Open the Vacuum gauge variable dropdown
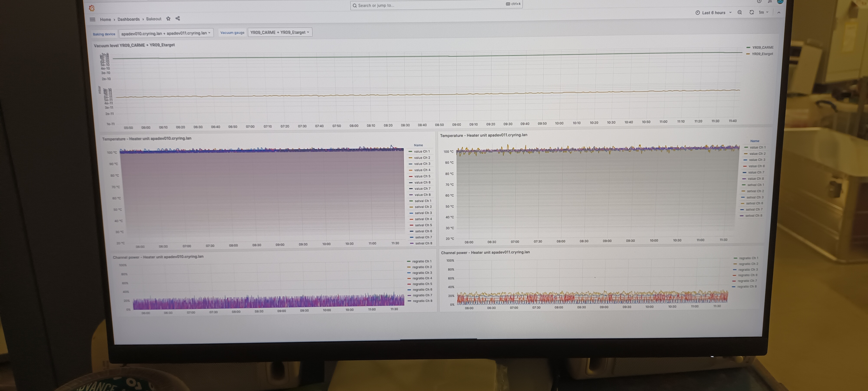 (x=280, y=32)
